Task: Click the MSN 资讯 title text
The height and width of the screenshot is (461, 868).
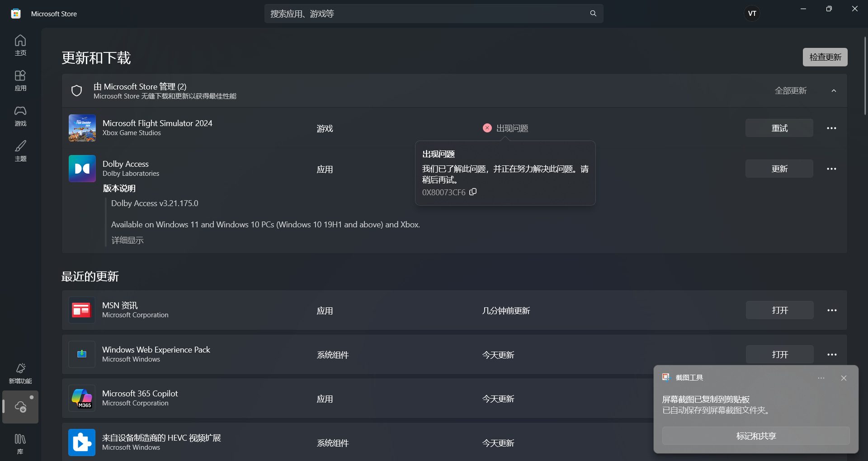Action: pyautogui.click(x=120, y=305)
